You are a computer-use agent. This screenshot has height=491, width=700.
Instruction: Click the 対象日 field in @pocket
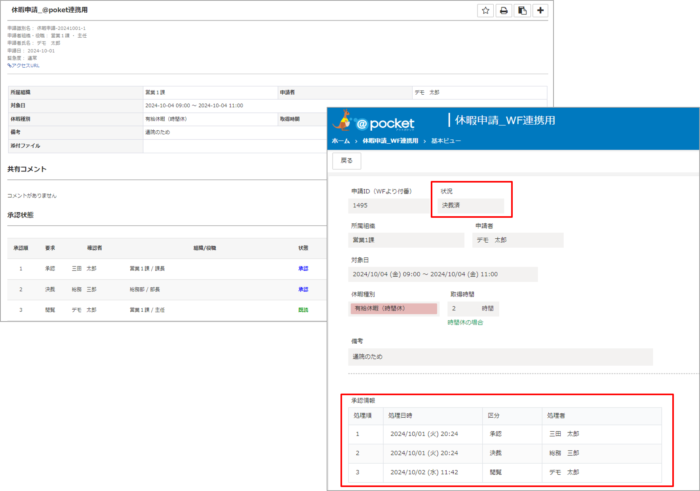pyautogui.click(x=443, y=275)
